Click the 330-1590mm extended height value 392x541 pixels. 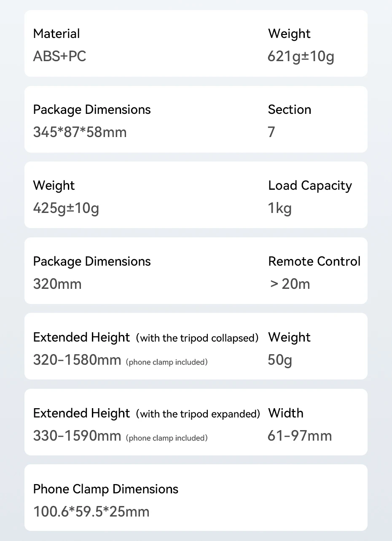[77, 436]
